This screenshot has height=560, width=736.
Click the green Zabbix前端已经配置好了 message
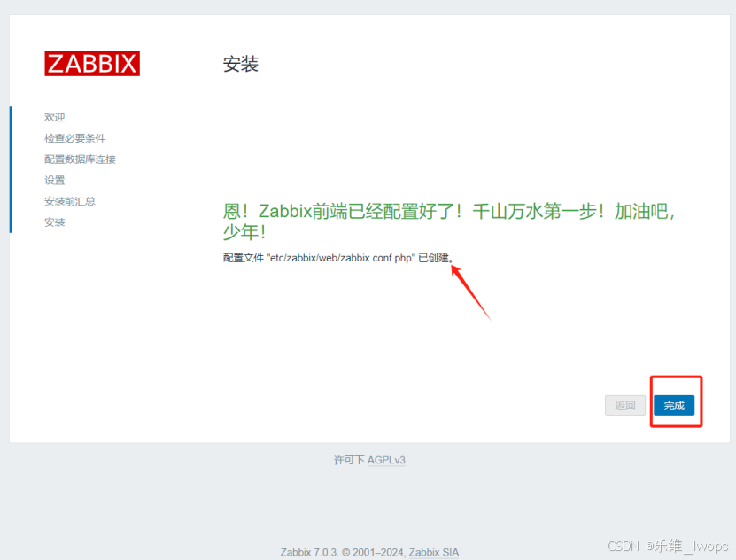pos(449,222)
